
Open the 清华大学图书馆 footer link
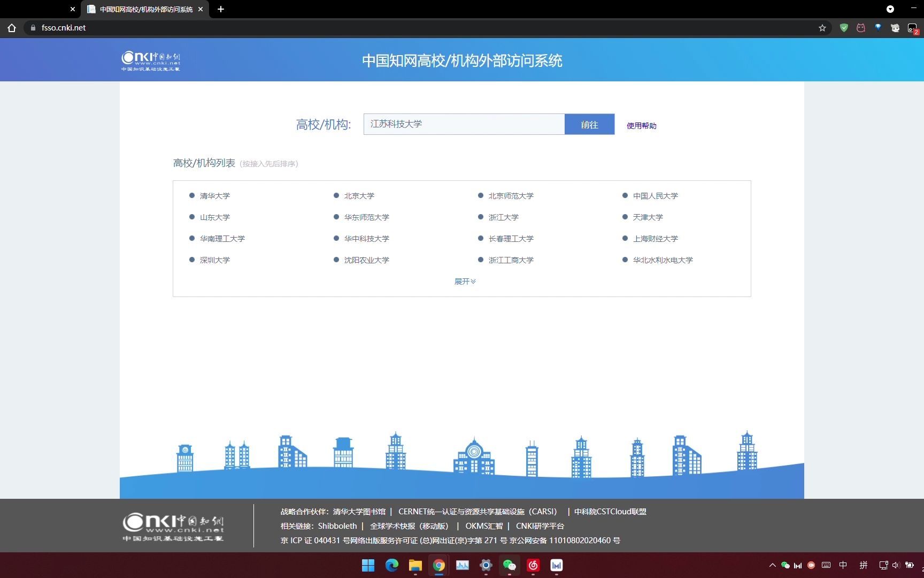359,512
